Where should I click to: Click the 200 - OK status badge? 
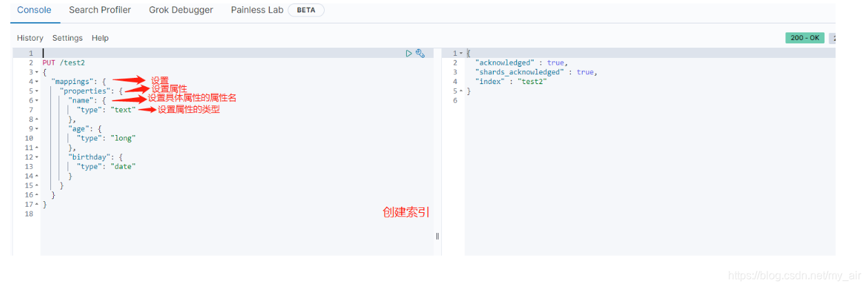(x=805, y=38)
